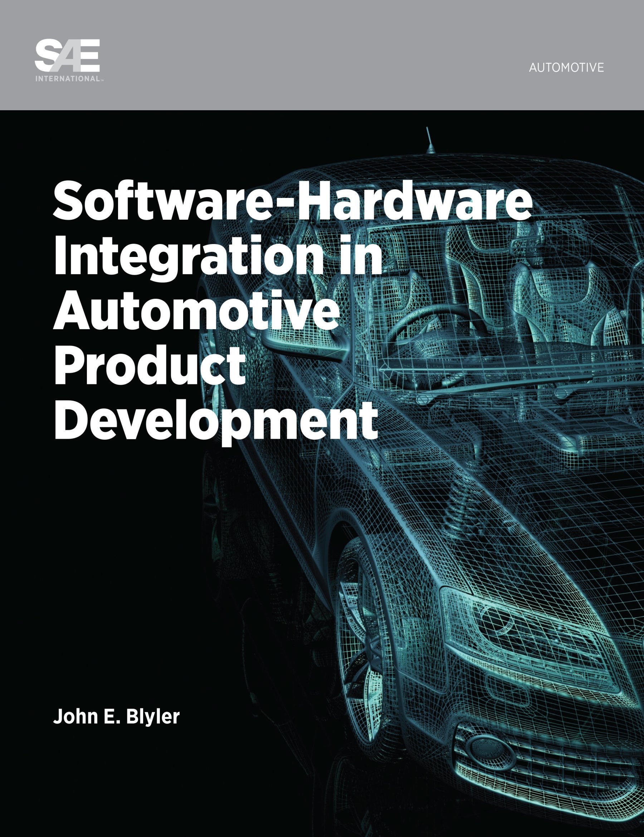Select the AUTOMOTIVE category label in header
This screenshot has height=837, width=644.
click(566, 68)
